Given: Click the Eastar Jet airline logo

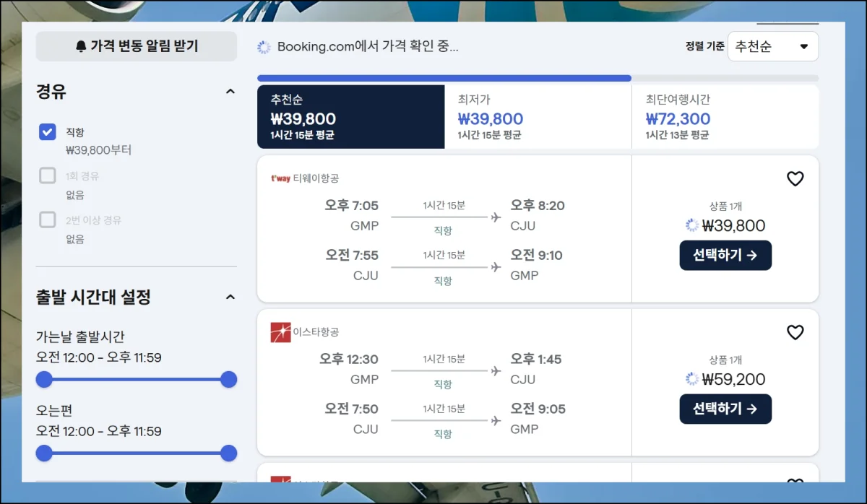Looking at the screenshot, I should tap(280, 332).
